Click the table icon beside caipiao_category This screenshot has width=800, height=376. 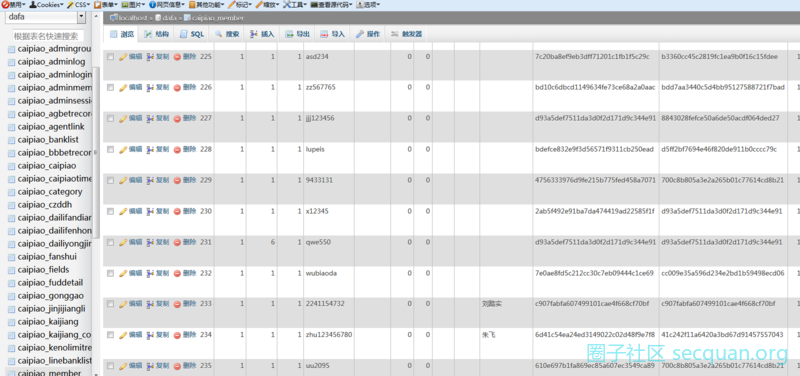point(11,192)
